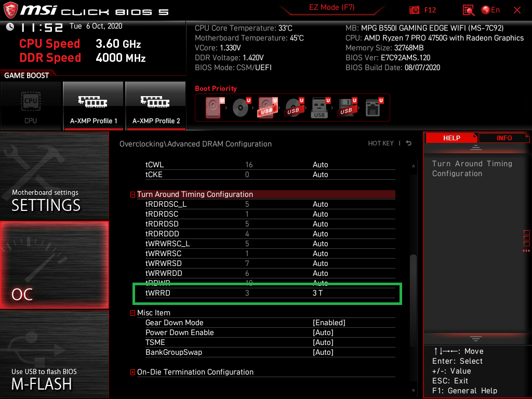
Task: Click the CPU Speed 3.60 GHz readout
Action: (80, 44)
